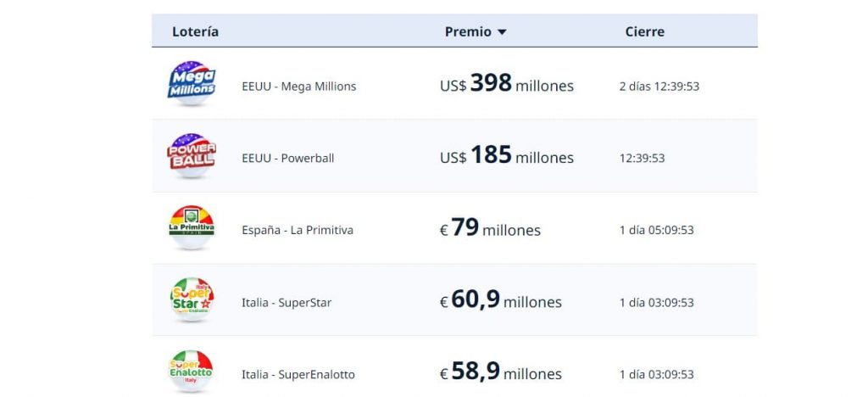Open the Italia - SuperStar link
868x397 pixels.
point(287,303)
